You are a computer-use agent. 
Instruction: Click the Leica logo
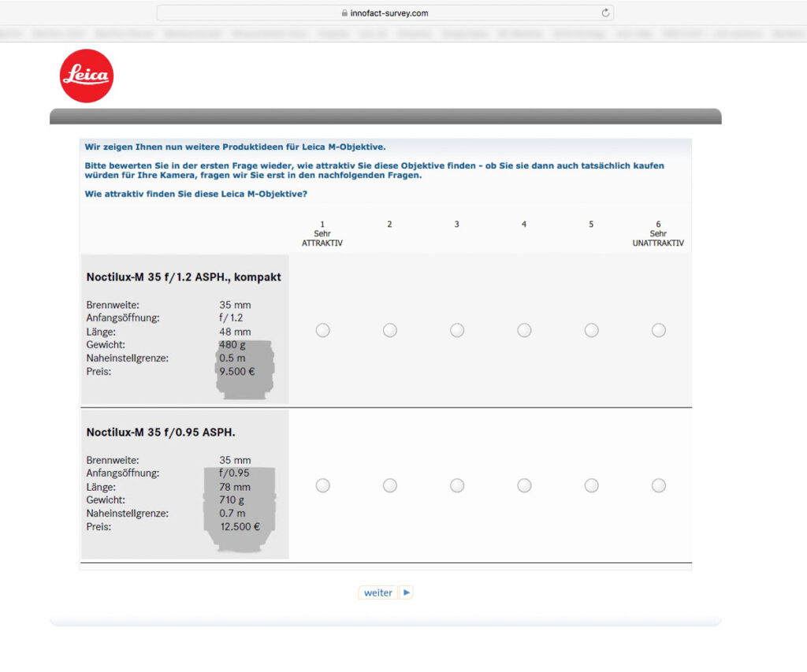87,76
